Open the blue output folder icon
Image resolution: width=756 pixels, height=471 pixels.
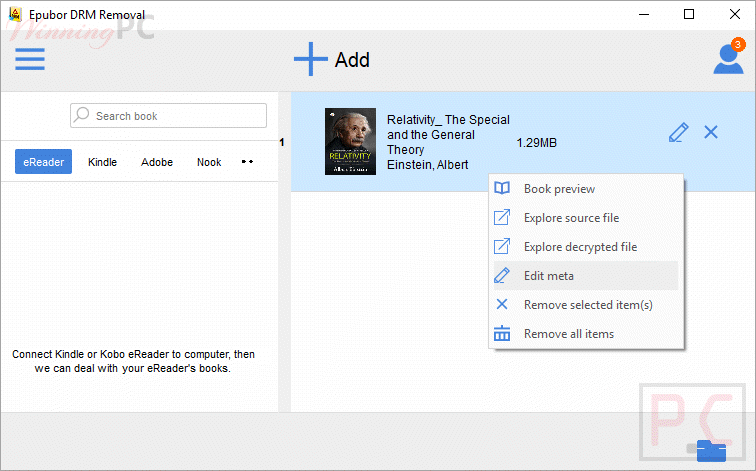click(711, 451)
